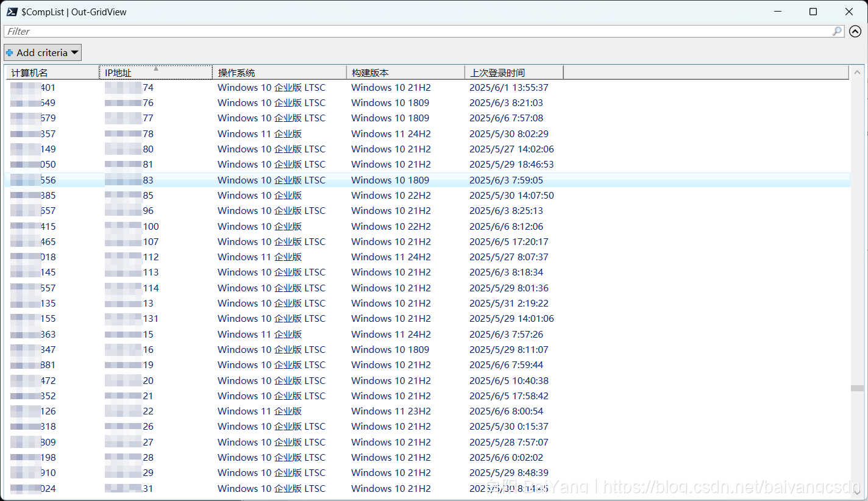Sort by the 计算机名 column header

pos(52,73)
